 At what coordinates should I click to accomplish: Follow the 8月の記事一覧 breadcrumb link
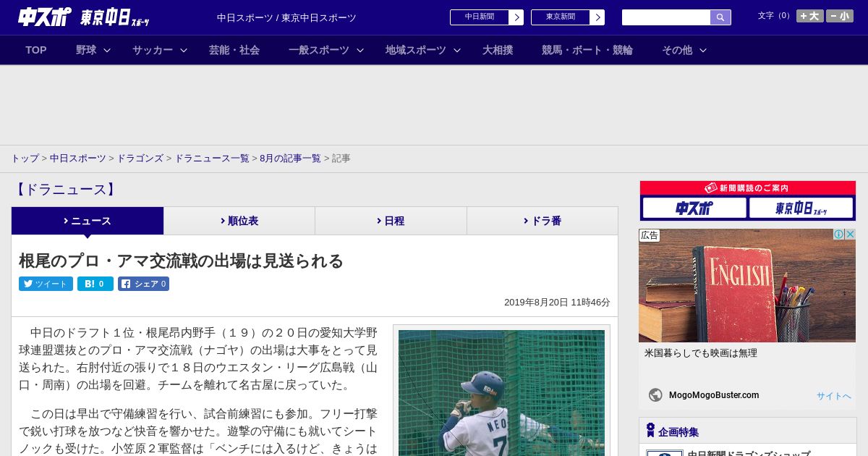coord(290,159)
